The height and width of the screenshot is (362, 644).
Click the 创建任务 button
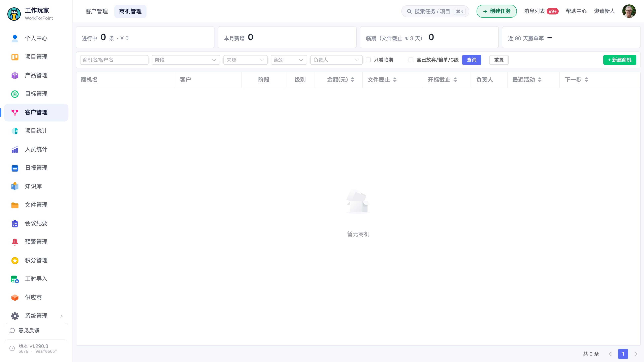[x=496, y=11]
